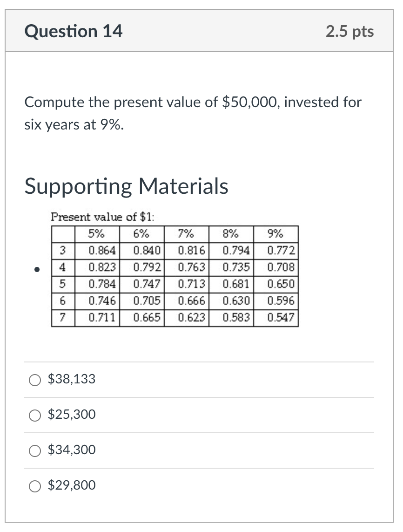The width and height of the screenshot is (403, 532).
Task: Click the 0.630 value in the table
Action: click(236, 301)
